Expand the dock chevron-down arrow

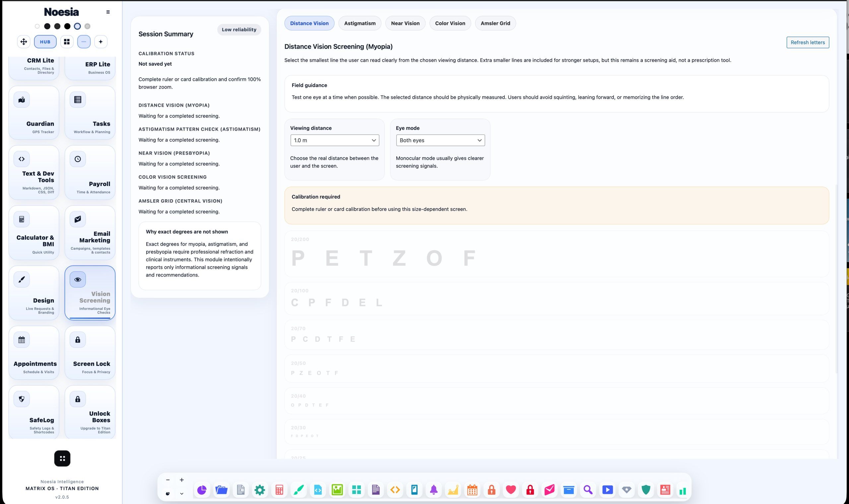click(182, 493)
